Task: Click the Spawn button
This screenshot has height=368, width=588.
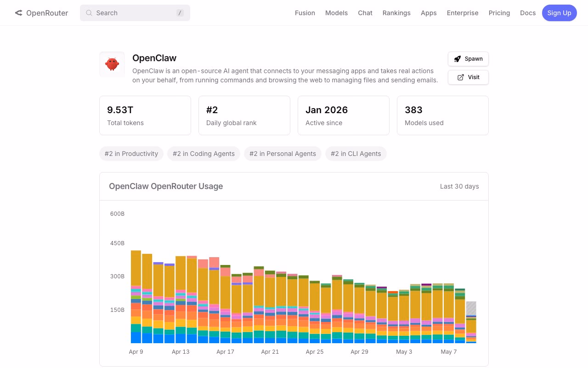Action: coord(468,59)
